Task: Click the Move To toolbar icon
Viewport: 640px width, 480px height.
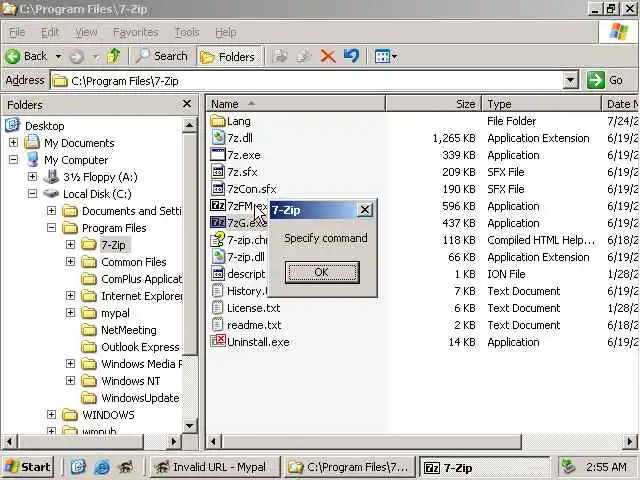Action: (x=280, y=56)
